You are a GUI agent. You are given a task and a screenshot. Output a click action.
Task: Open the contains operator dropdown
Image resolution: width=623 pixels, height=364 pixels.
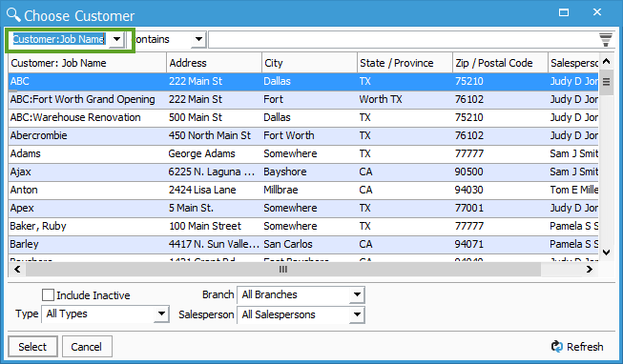(198, 39)
